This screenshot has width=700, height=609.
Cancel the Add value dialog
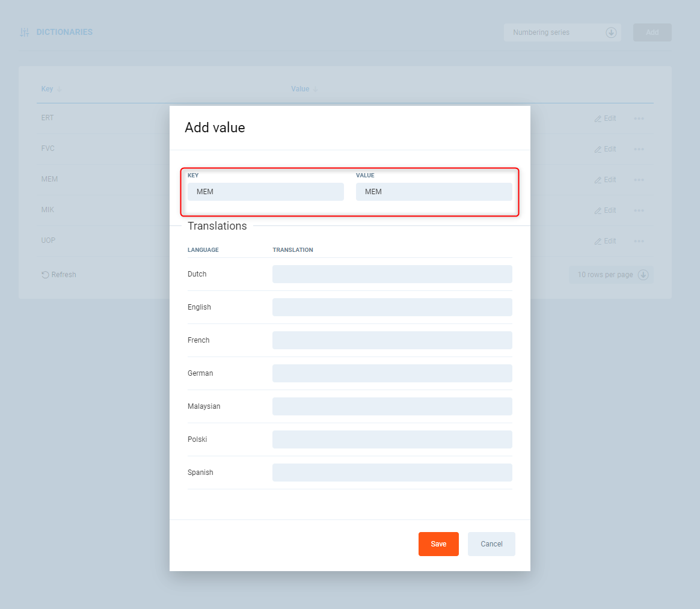click(491, 544)
